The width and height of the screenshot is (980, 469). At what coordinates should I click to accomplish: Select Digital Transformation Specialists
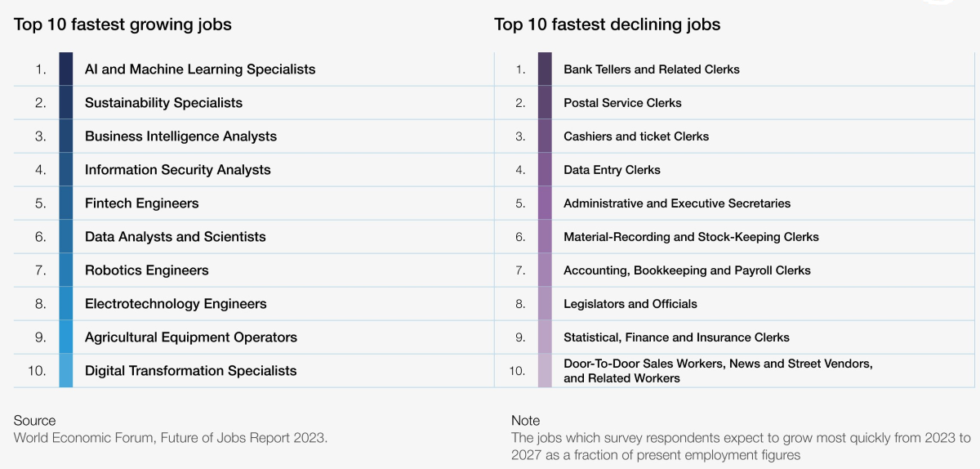[x=190, y=371]
